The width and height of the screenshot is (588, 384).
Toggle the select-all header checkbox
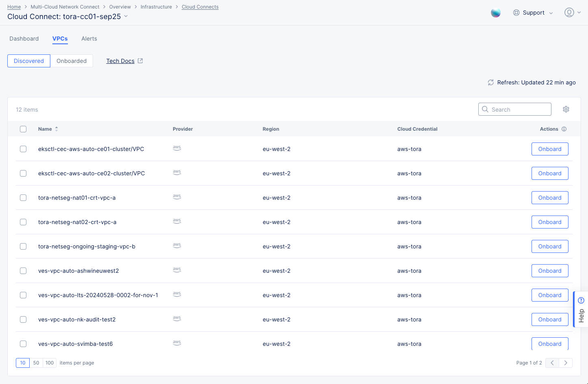(x=23, y=129)
